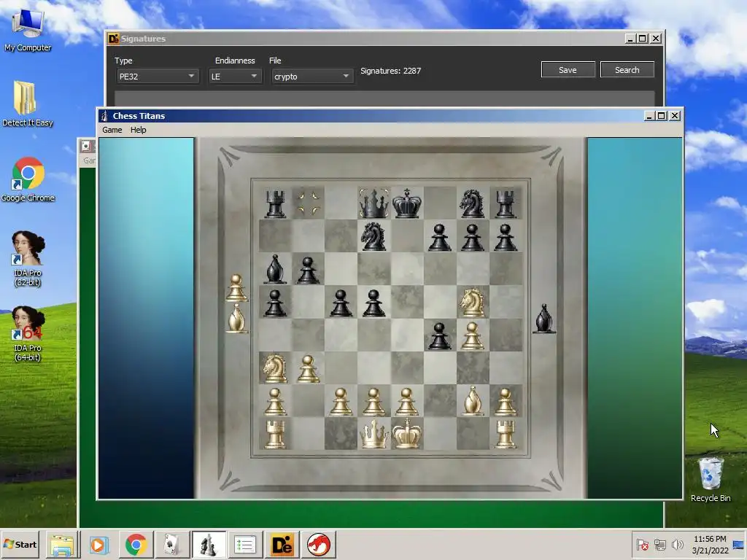Click the black pawn on f4

click(439, 335)
